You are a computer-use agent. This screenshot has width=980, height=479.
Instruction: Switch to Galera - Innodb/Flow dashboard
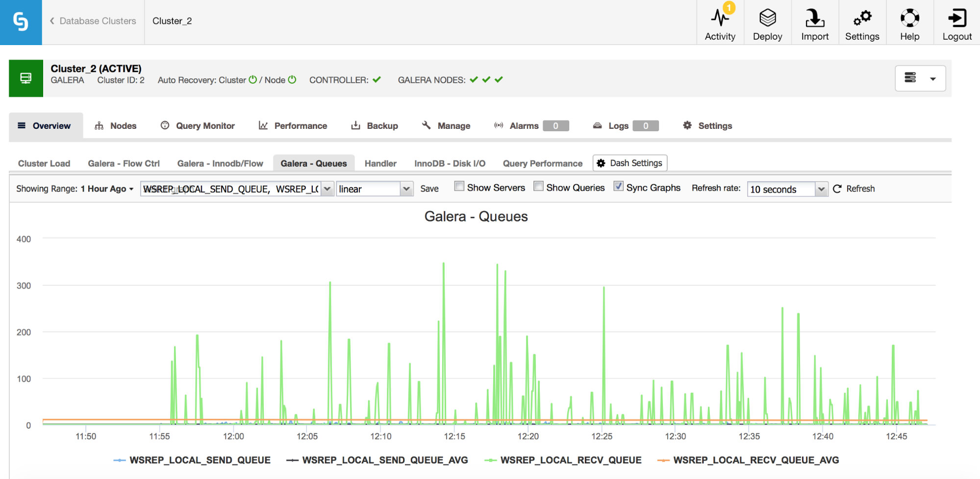220,164
